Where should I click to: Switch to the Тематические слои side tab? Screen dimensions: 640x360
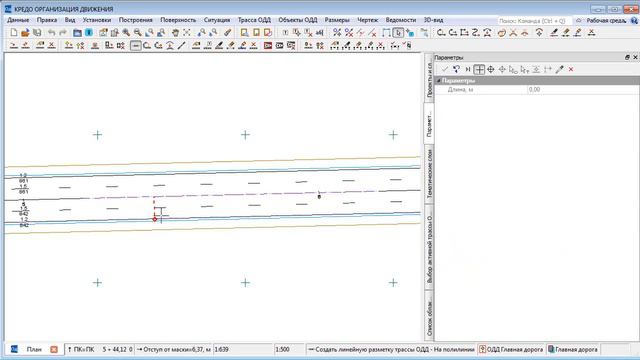pos(429,173)
